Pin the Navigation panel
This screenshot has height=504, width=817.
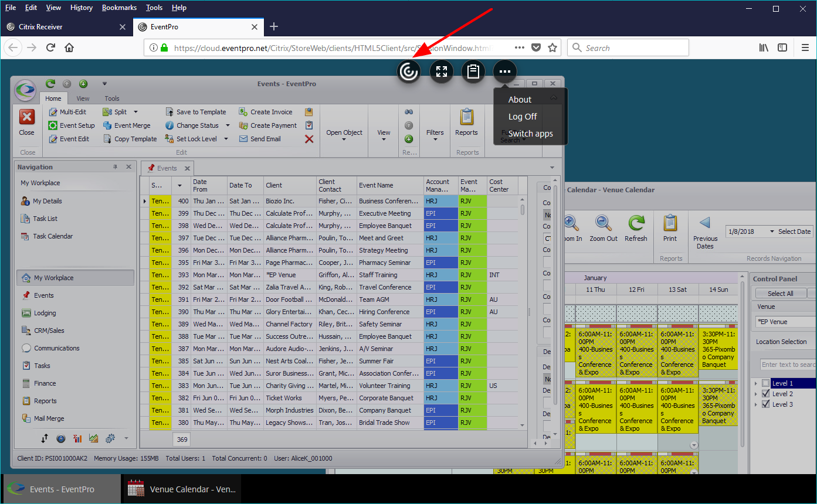[116, 167]
